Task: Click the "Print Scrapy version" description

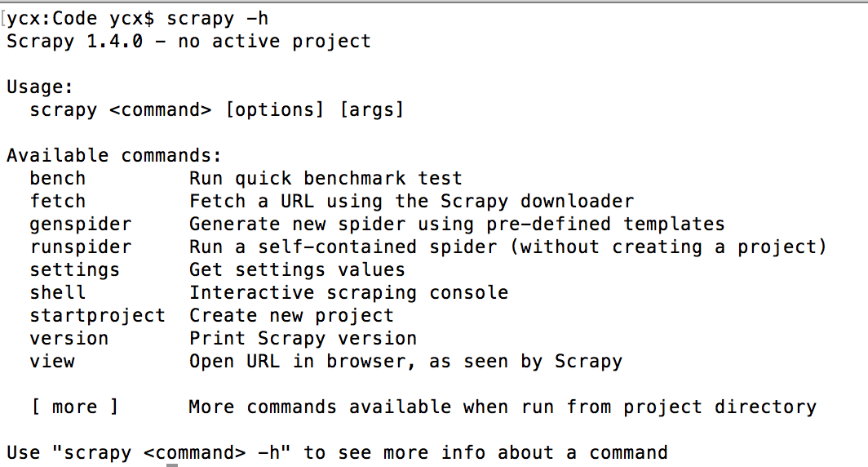Action: 303,338
